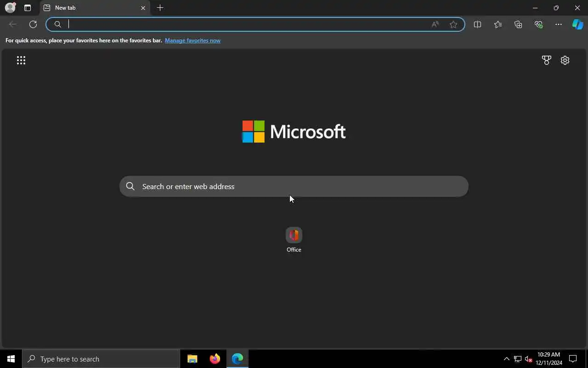This screenshot has width=588, height=368.
Task: Select the New tab tab
Action: click(95, 8)
